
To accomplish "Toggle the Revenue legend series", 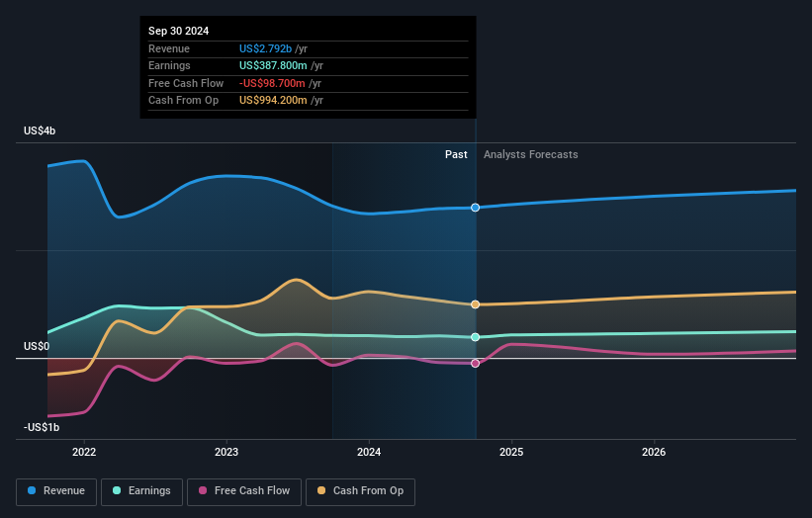I will coord(56,491).
